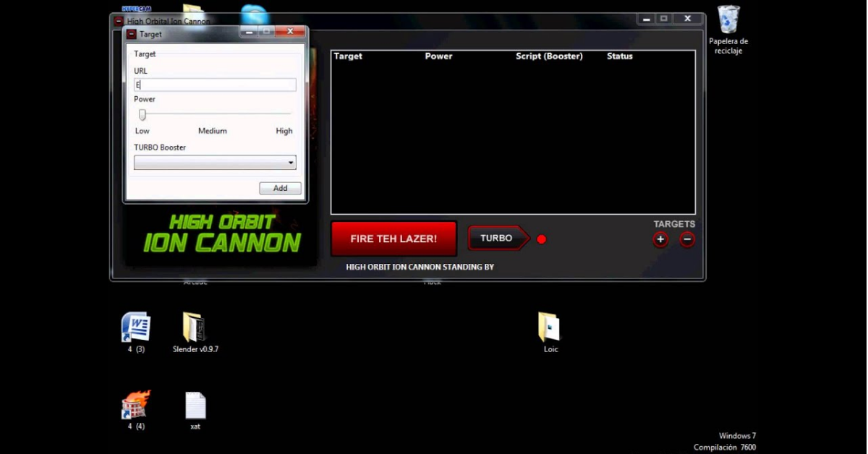Click the add target plus button under TARGETS
The width and height of the screenshot is (868, 454).
point(660,239)
